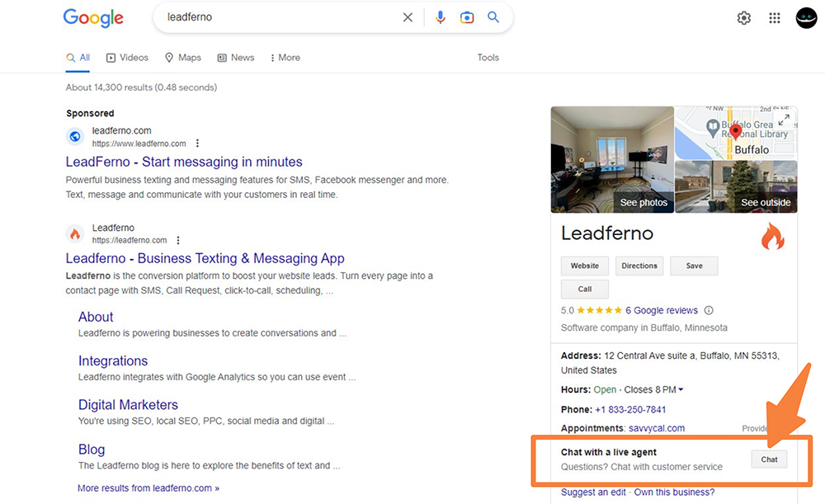Image resolution: width=825 pixels, height=504 pixels.
Task: Click the Open hours status text
Action: tap(605, 390)
